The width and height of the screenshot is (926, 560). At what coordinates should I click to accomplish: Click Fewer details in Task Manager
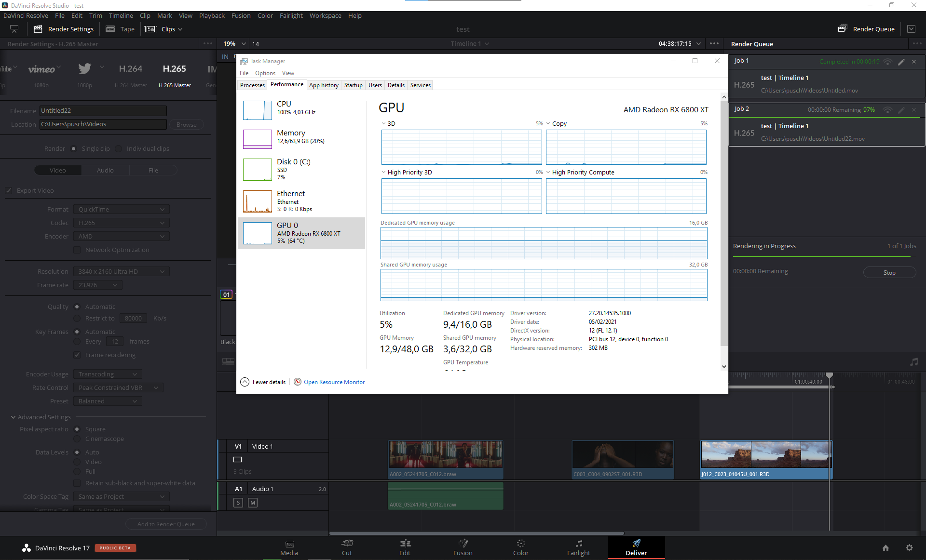tap(263, 382)
